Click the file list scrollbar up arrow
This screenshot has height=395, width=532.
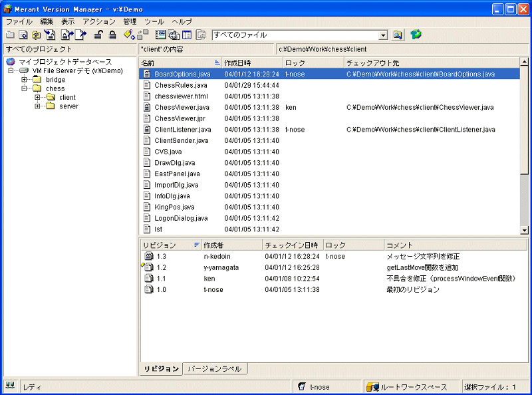pos(524,62)
